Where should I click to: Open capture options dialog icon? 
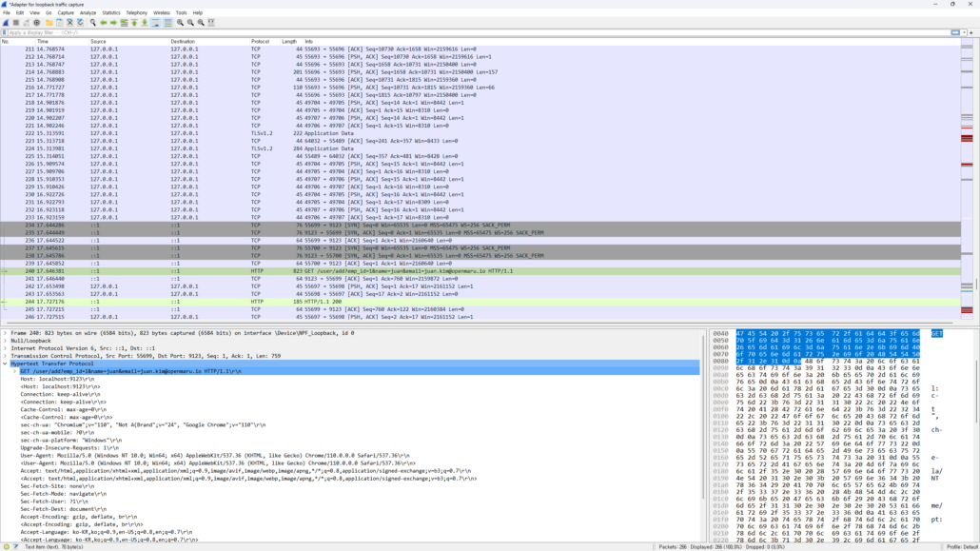[37, 22]
